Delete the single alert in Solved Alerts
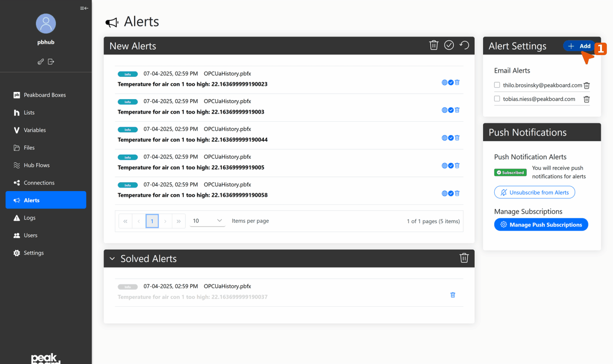Viewport: 613px width, 364px height. pyautogui.click(x=453, y=295)
